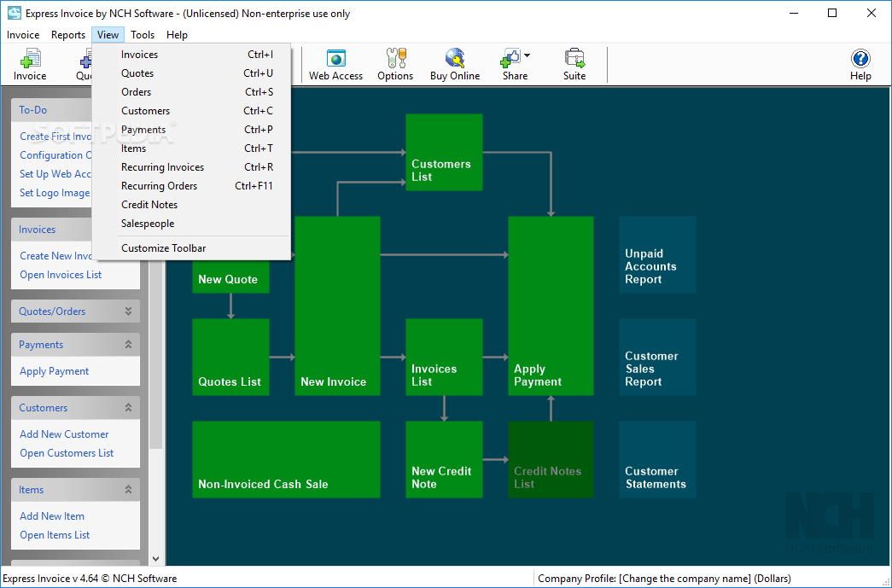
Task: Collapse the Customers sidebar section
Action: pos(129,408)
